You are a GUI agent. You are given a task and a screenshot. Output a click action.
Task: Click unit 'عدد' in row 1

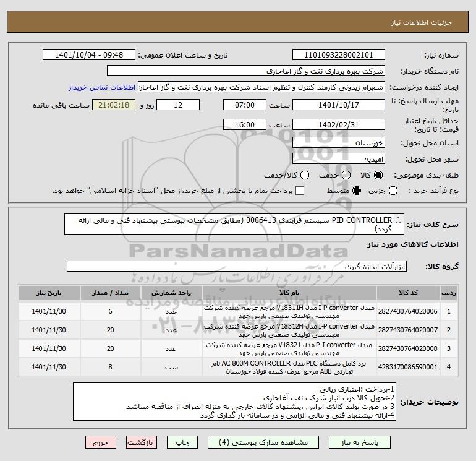[171, 312]
